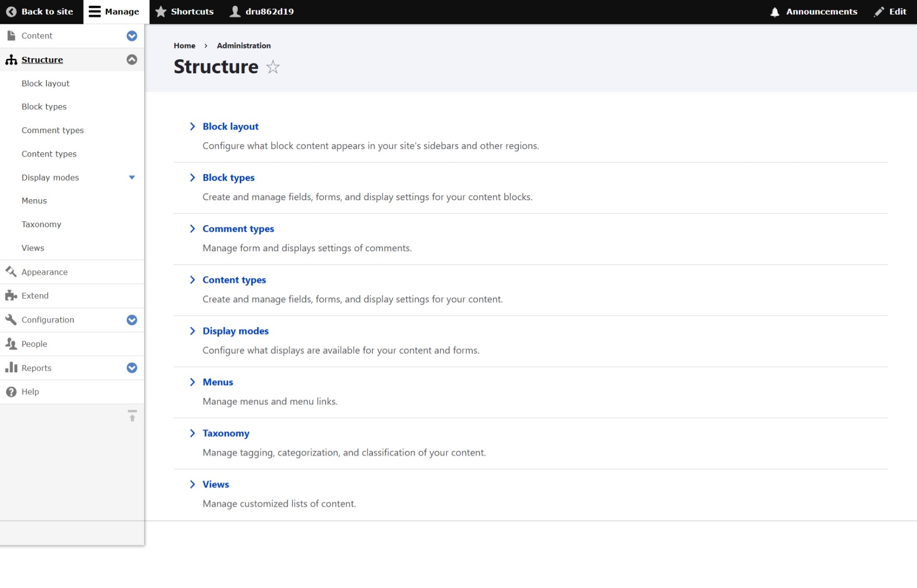Expand the Configuration sidebar submenu
Screen dimensions: 917x588
click(132, 320)
